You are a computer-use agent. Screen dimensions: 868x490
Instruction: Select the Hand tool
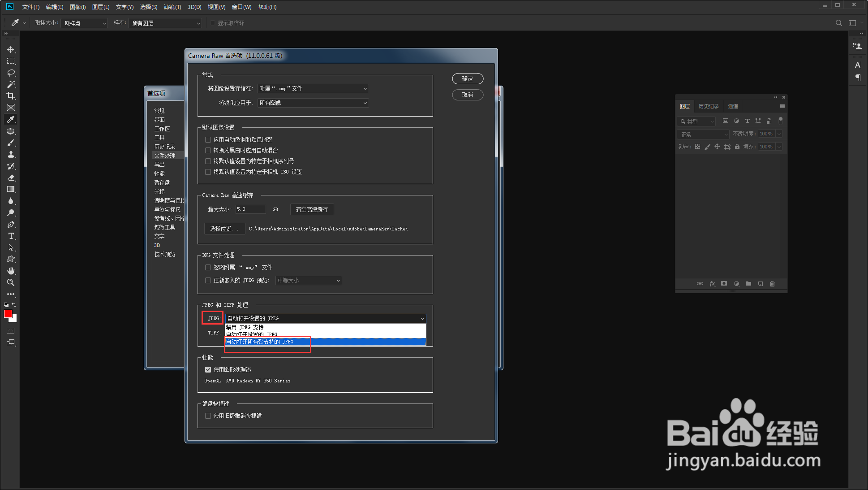(x=11, y=271)
